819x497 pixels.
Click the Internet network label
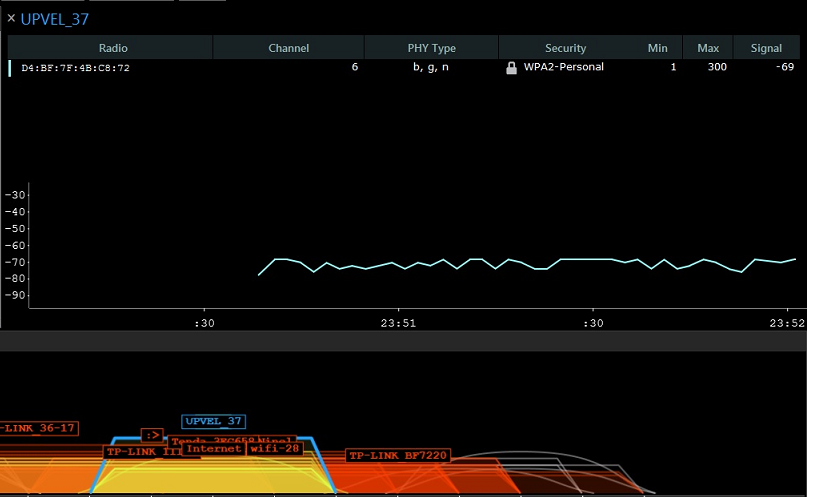[212, 449]
